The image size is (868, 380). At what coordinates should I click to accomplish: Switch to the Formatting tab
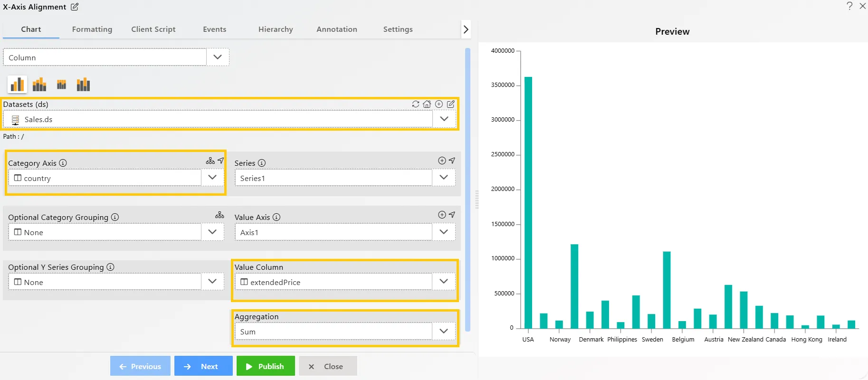click(x=92, y=29)
